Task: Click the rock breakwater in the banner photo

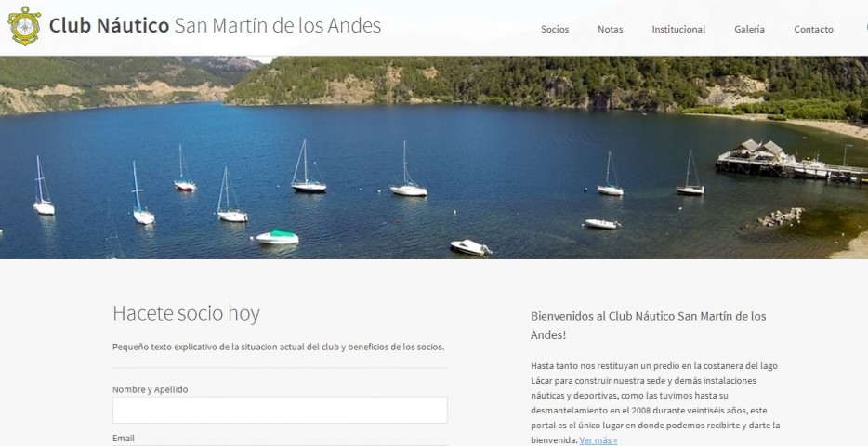Action: (x=780, y=216)
